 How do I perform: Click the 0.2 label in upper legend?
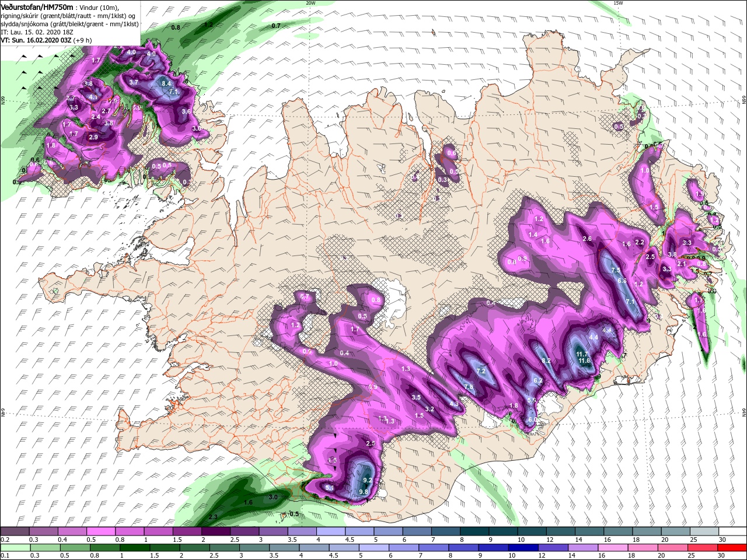pyautogui.click(x=4, y=540)
